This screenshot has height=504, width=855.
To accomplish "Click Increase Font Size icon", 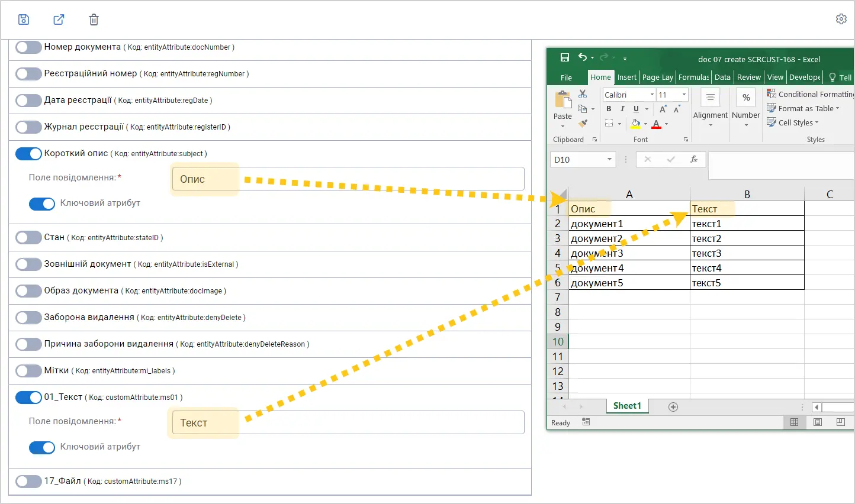I will click(x=663, y=109).
